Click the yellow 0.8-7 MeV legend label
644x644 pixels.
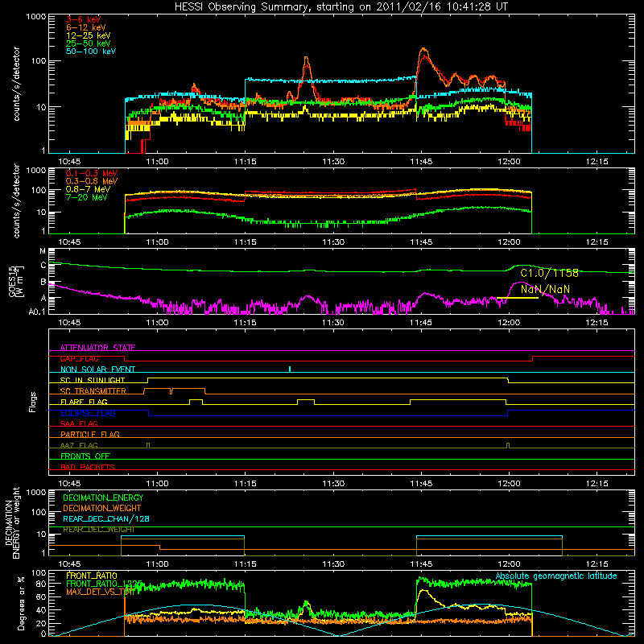(89, 189)
